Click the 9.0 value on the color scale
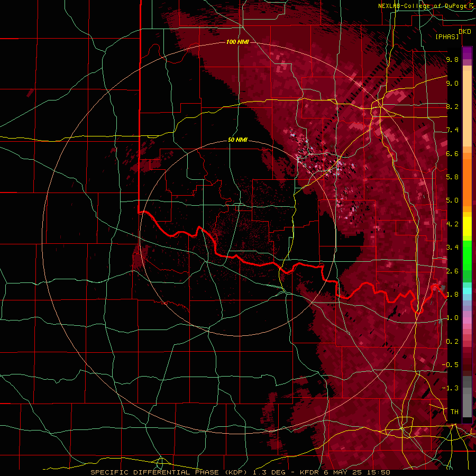Screen dimensions: 476x476 452,83
